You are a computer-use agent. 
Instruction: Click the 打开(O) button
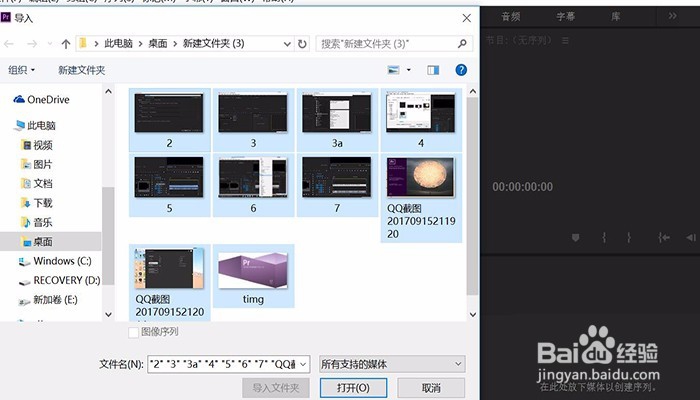point(353,388)
